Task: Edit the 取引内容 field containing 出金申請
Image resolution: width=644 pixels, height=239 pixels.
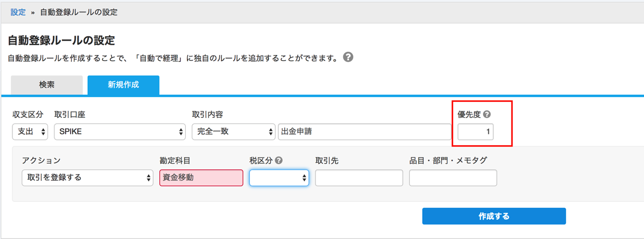Action: coord(365,132)
